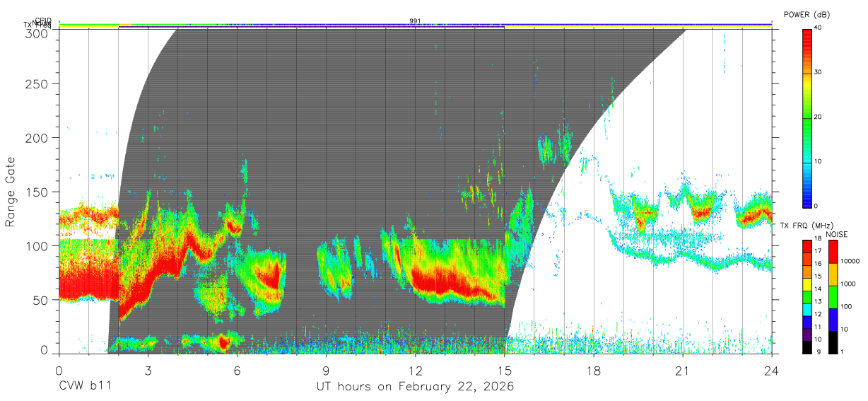The height and width of the screenshot is (401, 868).
Task: Click the 250 tick on Range Gate axis
Action: 37,84
